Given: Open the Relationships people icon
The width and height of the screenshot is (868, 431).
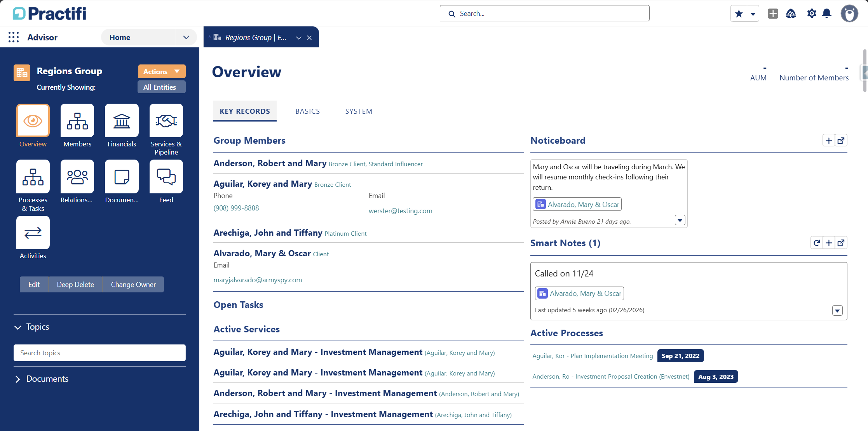Looking at the screenshot, I should 77,176.
